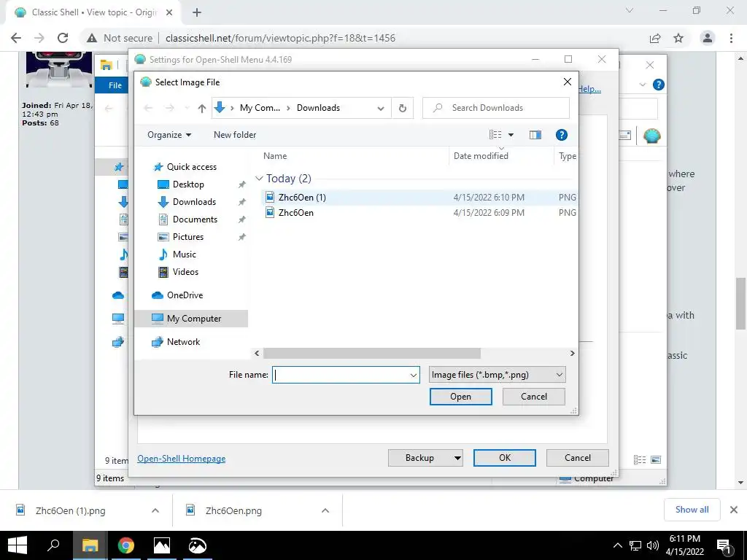Open Photos app in taskbar

pos(161,545)
